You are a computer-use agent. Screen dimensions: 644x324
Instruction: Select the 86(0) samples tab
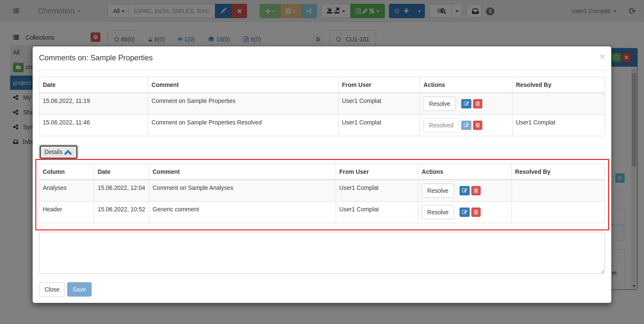124,39
